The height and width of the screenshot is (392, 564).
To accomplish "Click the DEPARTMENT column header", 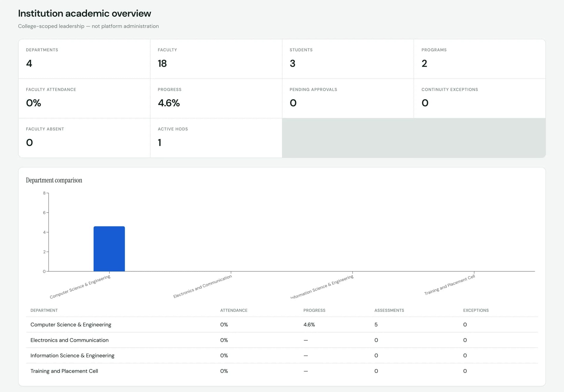I will 44,310.
